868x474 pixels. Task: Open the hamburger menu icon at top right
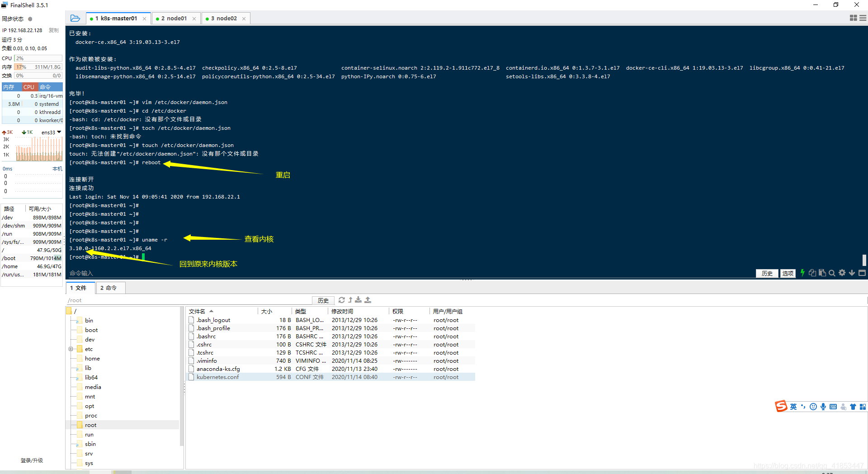(863, 18)
